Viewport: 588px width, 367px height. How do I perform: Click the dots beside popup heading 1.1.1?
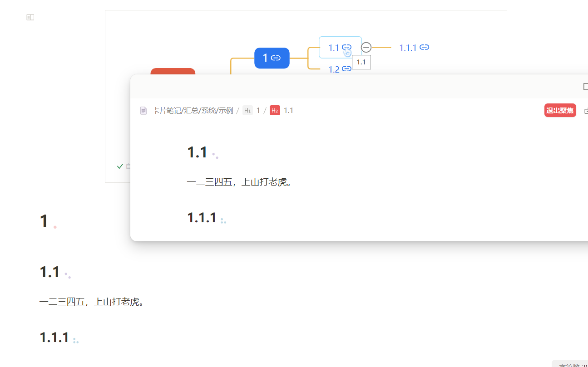[223, 221]
